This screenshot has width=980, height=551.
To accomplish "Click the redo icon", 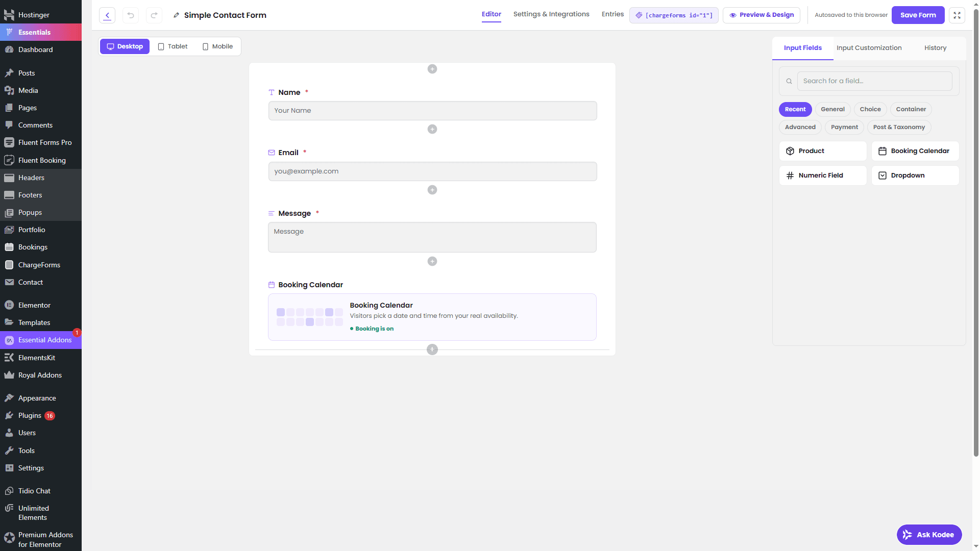I will pyautogui.click(x=154, y=15).
